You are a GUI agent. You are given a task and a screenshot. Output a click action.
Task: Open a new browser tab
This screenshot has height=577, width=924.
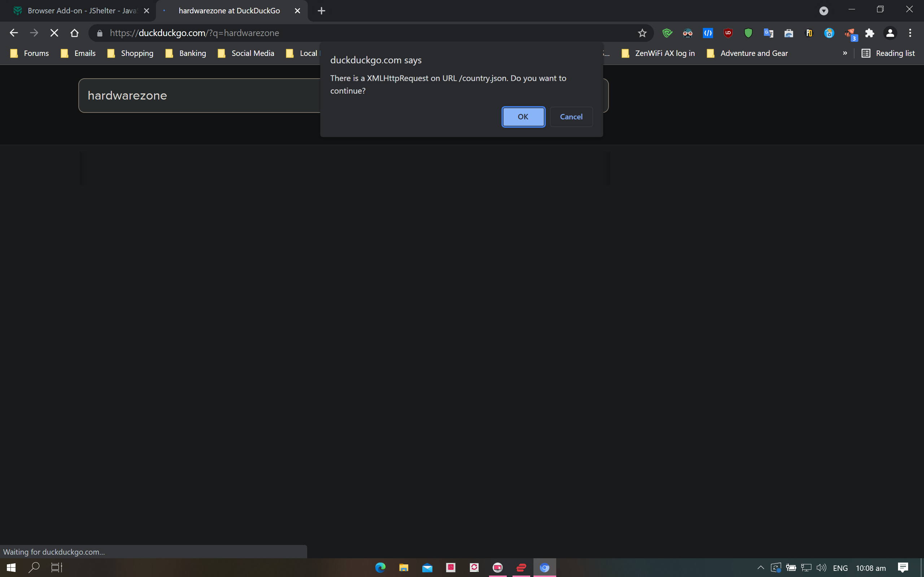[322, 11]
